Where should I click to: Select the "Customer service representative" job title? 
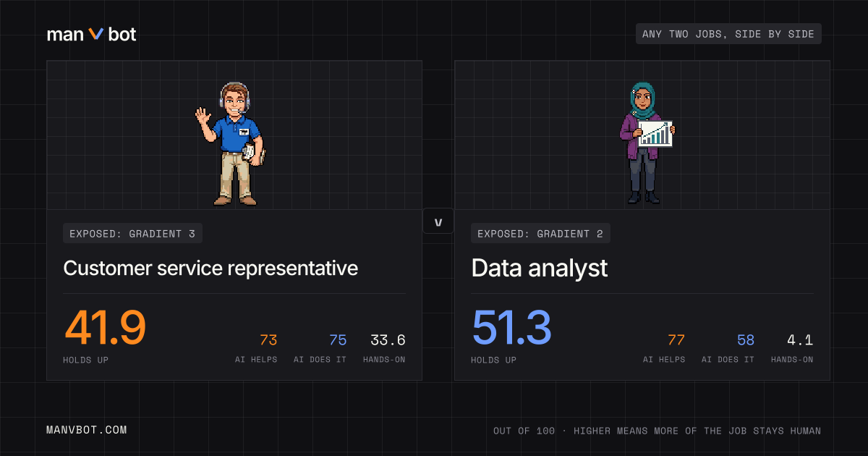point(210,268)
